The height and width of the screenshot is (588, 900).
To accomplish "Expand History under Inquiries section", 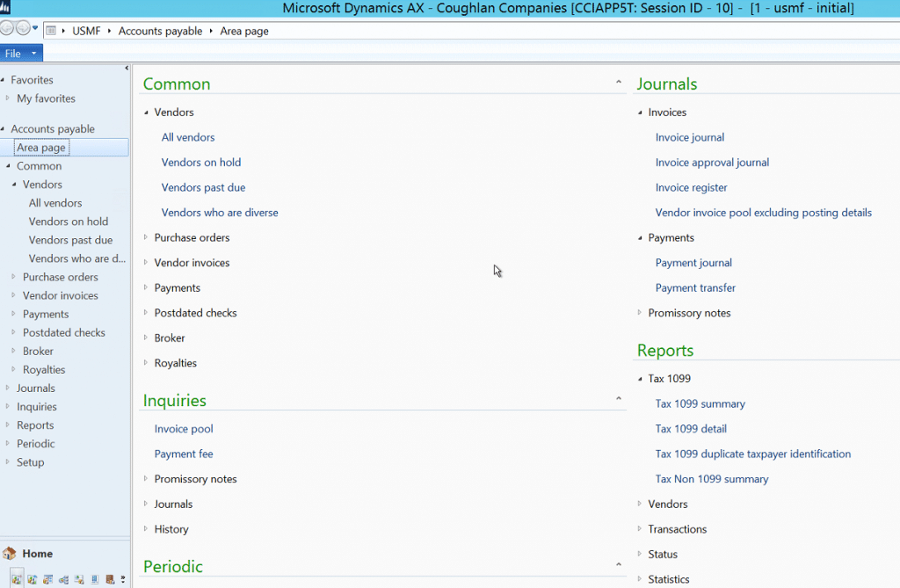I will pos(146,529).
